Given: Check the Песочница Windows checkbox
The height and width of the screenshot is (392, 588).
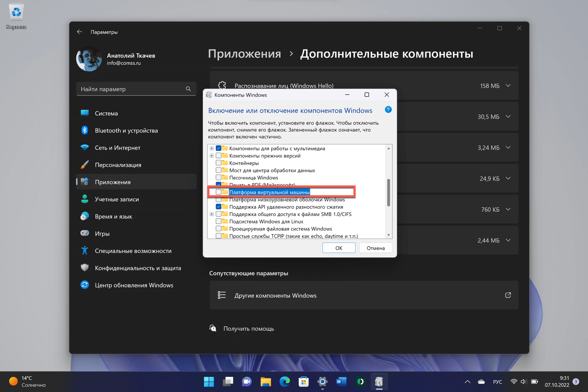Looking at the screenshot, I should point(218,178).
